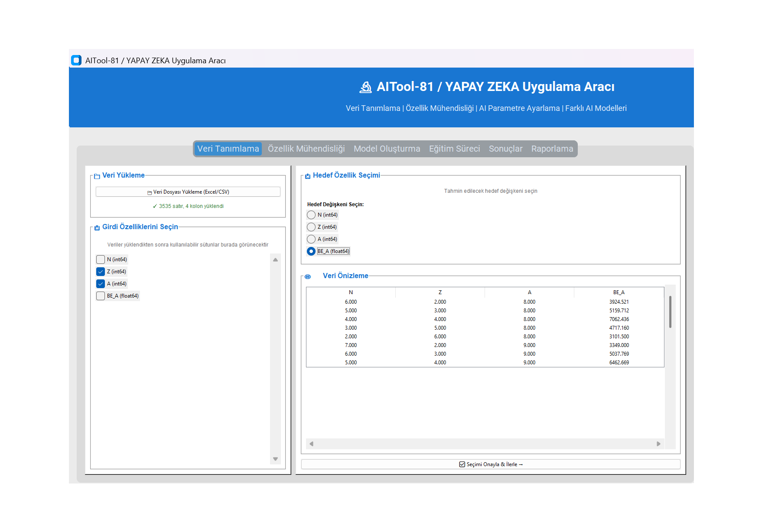This screenshot has width=765, height=532.
Task: Click Seçimi Onayla & İlerle button
Action: tap(491, 464)
